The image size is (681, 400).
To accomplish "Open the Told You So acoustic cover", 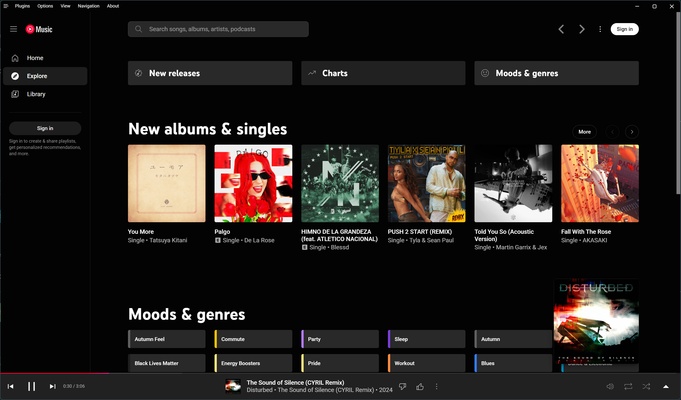I will point(513,183).
